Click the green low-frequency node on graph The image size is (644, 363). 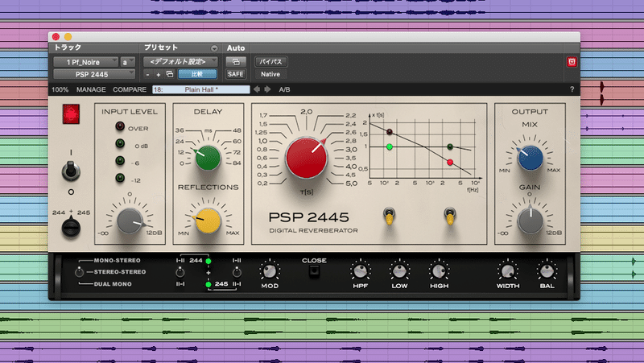coord(390,147)
